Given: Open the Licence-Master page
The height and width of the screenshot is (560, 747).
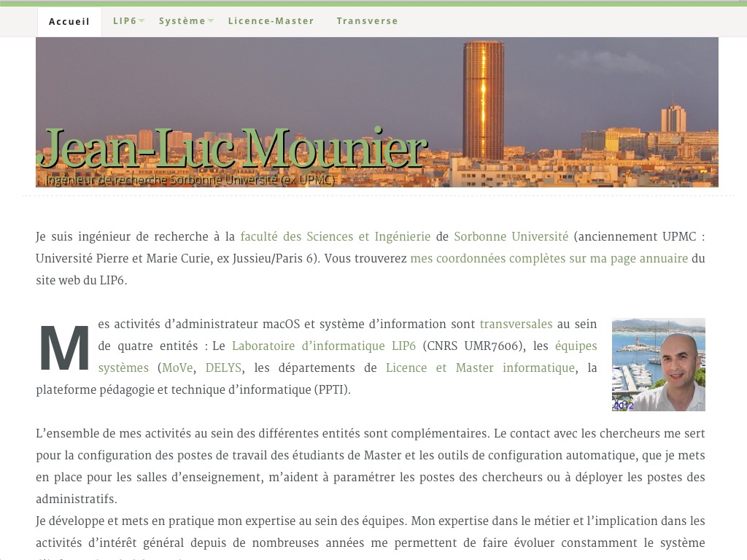Looking at the screenshot, I should [x=271, y=21].
